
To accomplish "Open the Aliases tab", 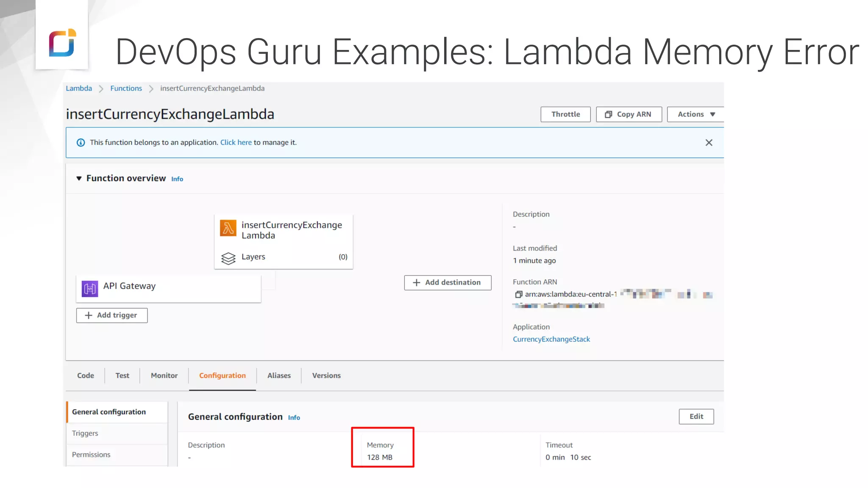I will coord(279,376).
